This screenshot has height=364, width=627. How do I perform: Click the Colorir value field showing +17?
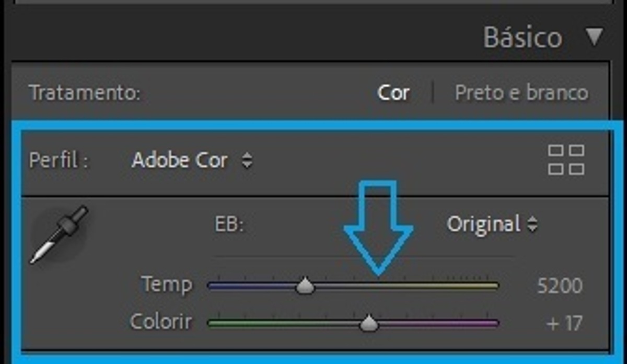coord(564,323)
